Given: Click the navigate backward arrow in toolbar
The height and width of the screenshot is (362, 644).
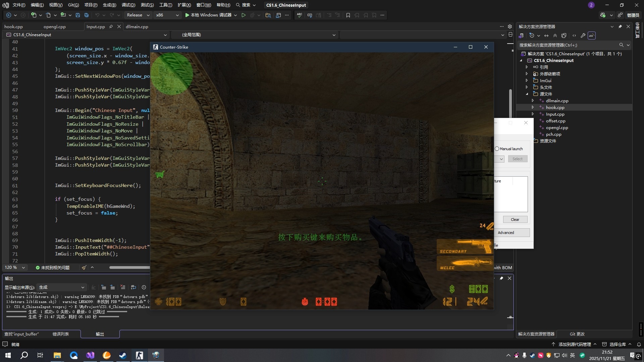Looking at the screenshot, I should click(9, 15).
